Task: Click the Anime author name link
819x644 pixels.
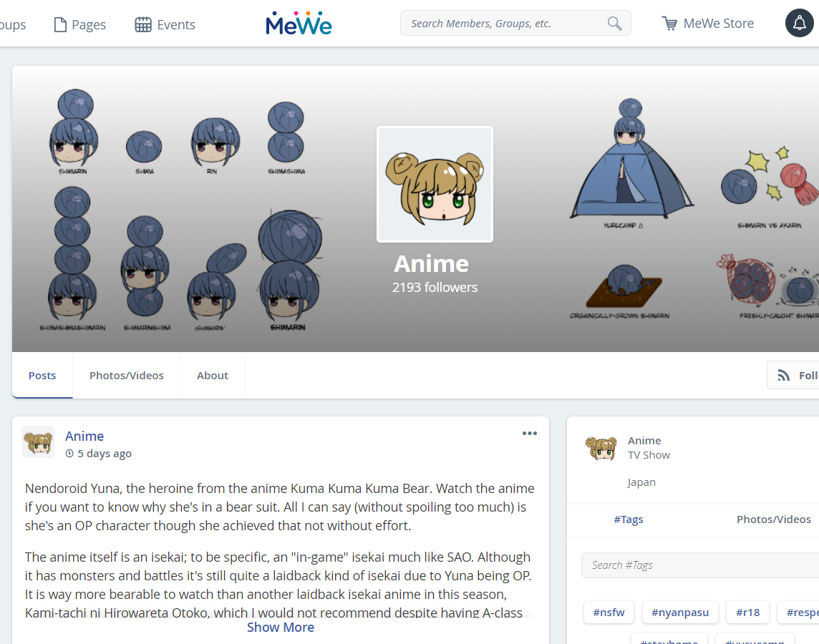Action: pos(84,436)
